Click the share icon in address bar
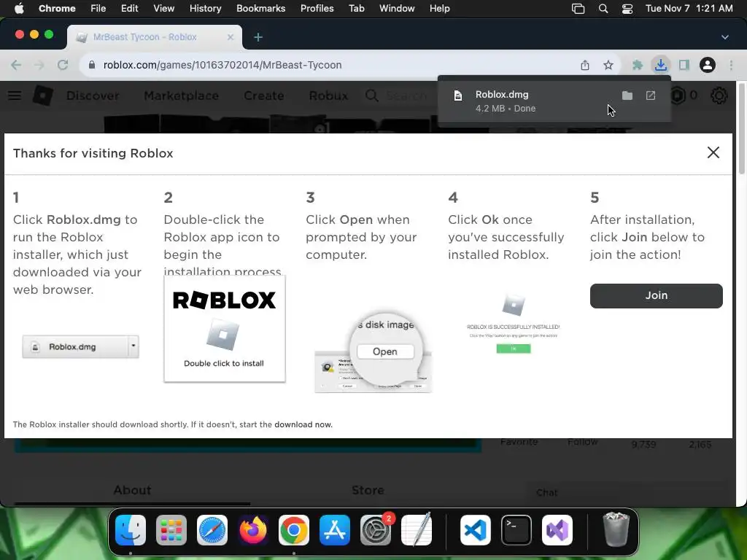The image size is (747, 560). (x=585, y=65)
